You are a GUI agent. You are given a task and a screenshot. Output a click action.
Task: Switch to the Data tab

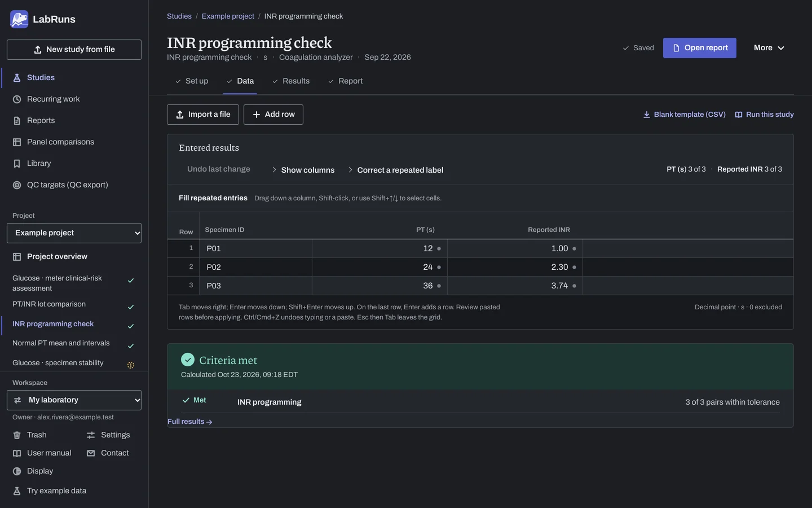point(240,81)
